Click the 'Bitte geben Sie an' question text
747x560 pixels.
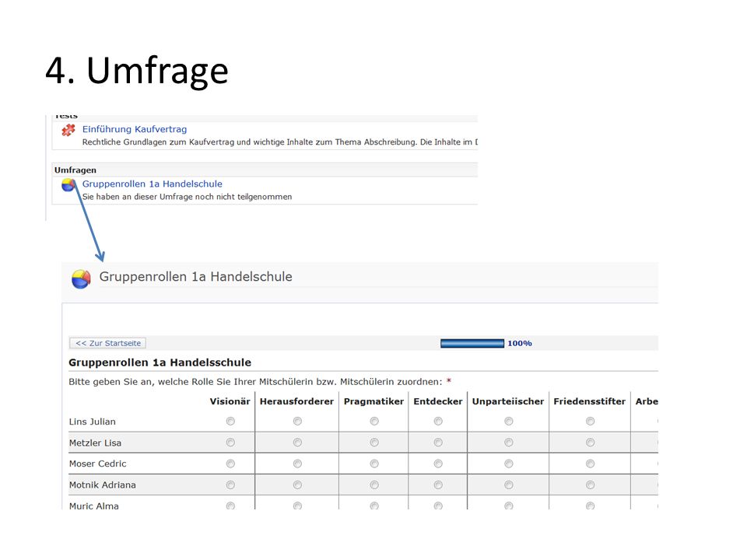pyautogui.click(x=255, y=382)
